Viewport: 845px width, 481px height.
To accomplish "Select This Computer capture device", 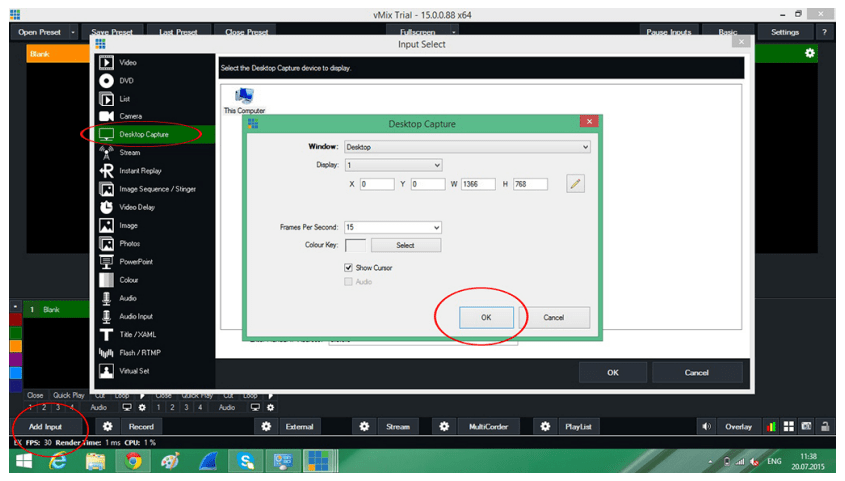I will [x=244, y=101].
